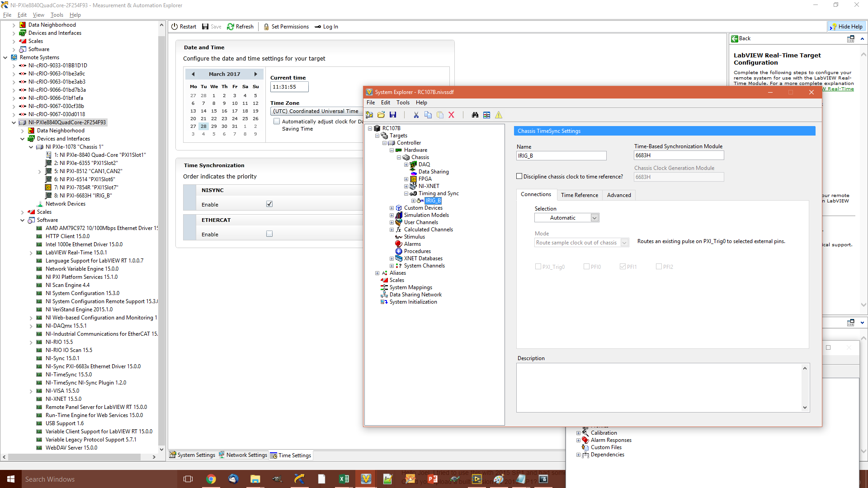This screenshot has width=868, height=488.
Task: Open Mode dropdown for routing sample clock
Action: tap(581, 243)
